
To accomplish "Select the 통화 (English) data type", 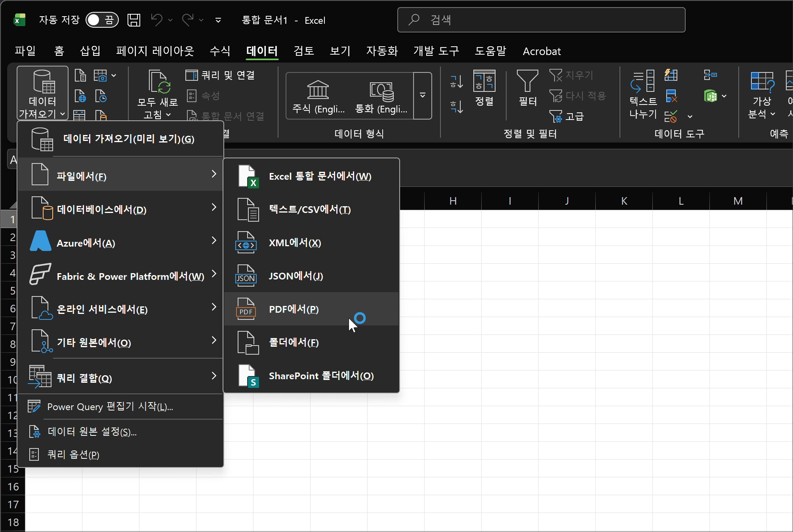I will (381, 96).
